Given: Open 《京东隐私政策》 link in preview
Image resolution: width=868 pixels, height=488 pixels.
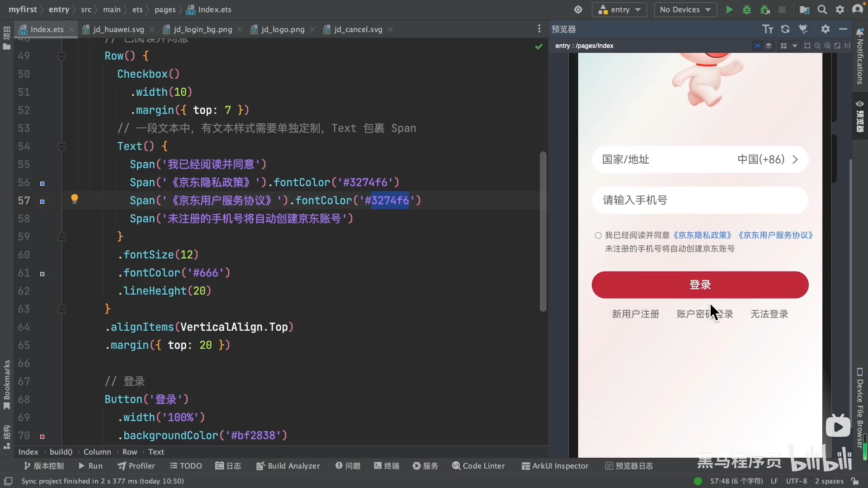Looking at the screenshot, I should (x=702, y=235).
